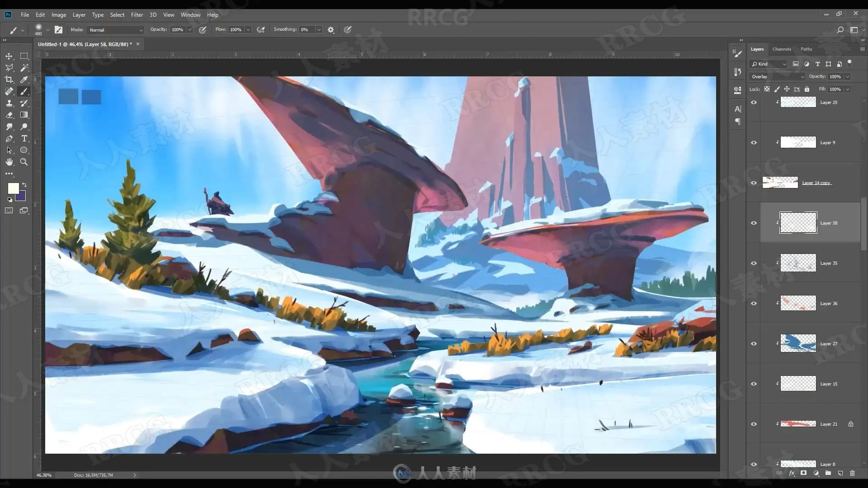
Task: Toggle Layer 27 visibility
Action: pyautogui.click(x=754, y=344)
